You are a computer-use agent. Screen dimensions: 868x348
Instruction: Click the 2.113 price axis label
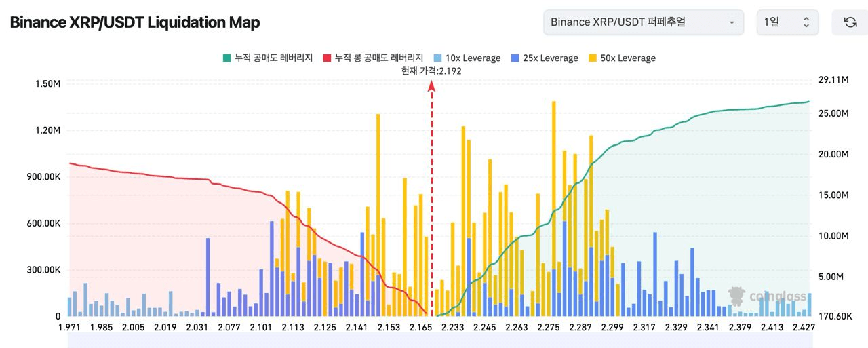click(x=293, y=328)
